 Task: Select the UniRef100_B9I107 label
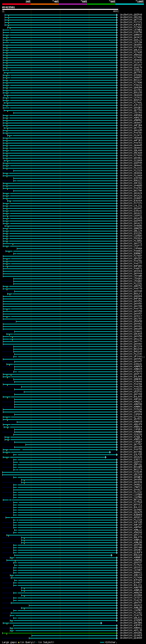coord(131,80)
